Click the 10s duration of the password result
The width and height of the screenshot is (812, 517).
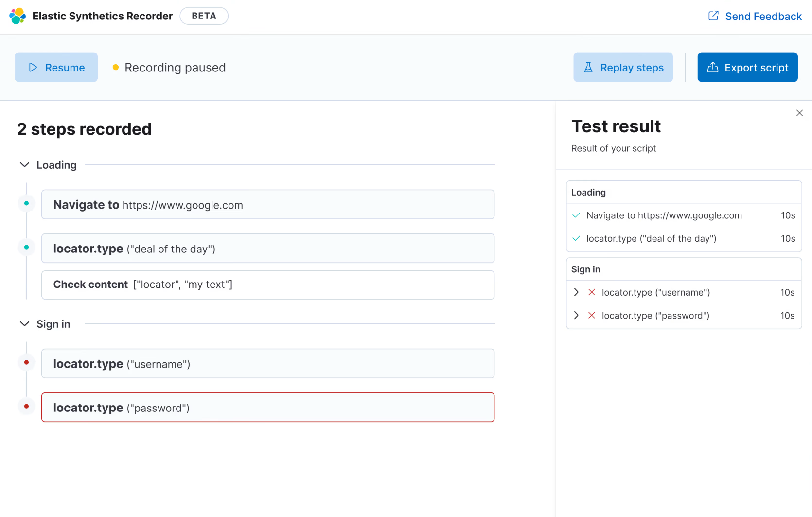788,316
